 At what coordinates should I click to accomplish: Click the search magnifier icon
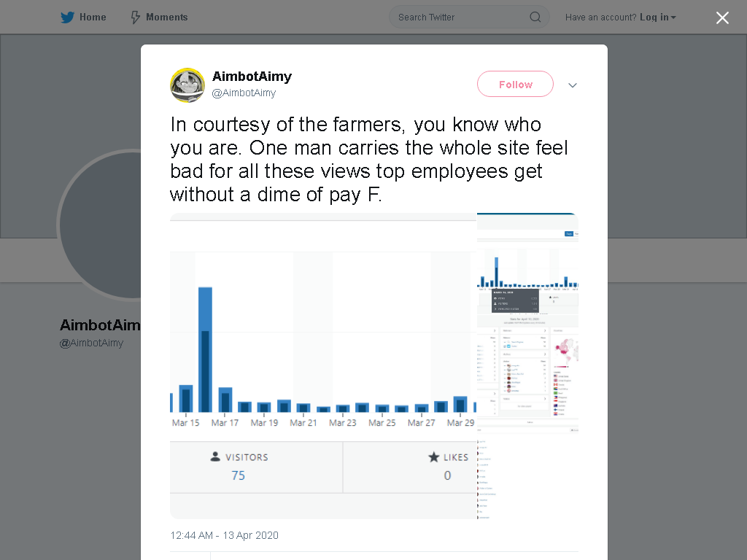pos(535,17)
